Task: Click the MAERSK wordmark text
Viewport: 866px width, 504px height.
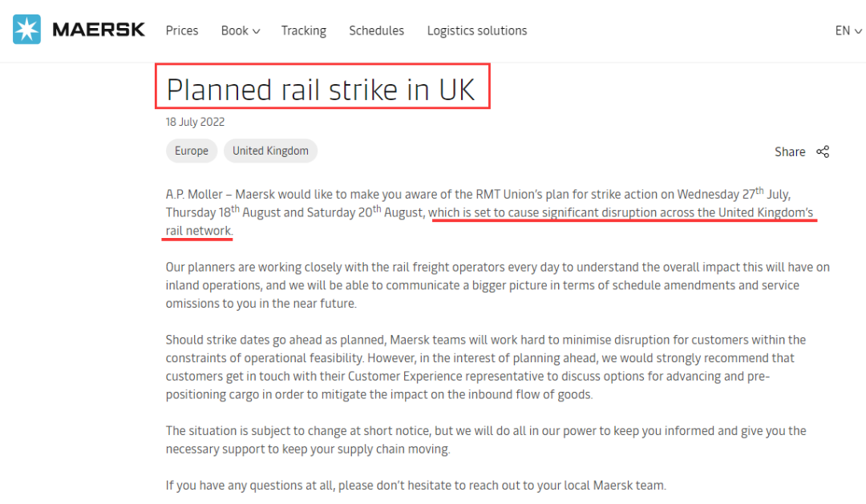Action: (x=98, y=30)
